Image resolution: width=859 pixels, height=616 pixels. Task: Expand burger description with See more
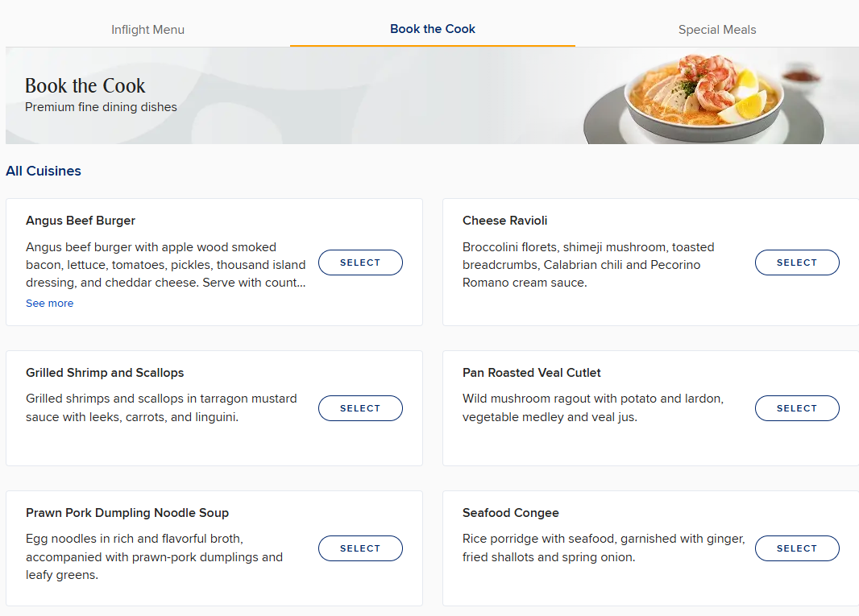tap(49, 304)
